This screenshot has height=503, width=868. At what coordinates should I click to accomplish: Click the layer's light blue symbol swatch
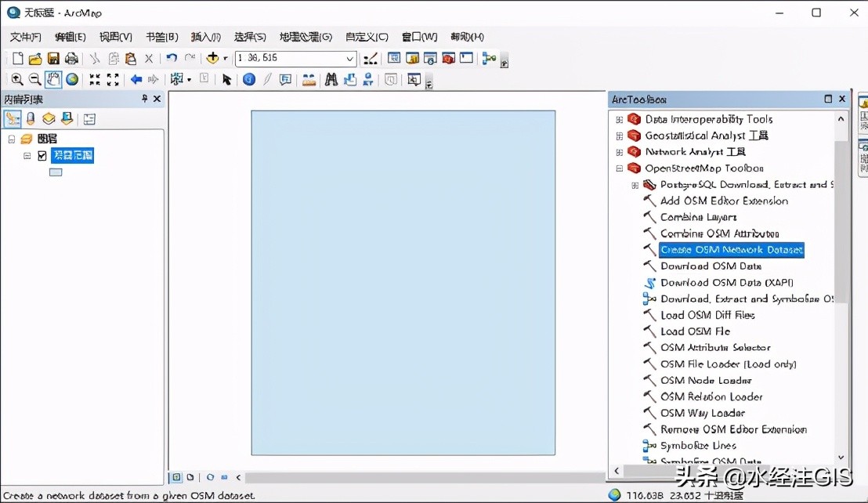[56, 172]
